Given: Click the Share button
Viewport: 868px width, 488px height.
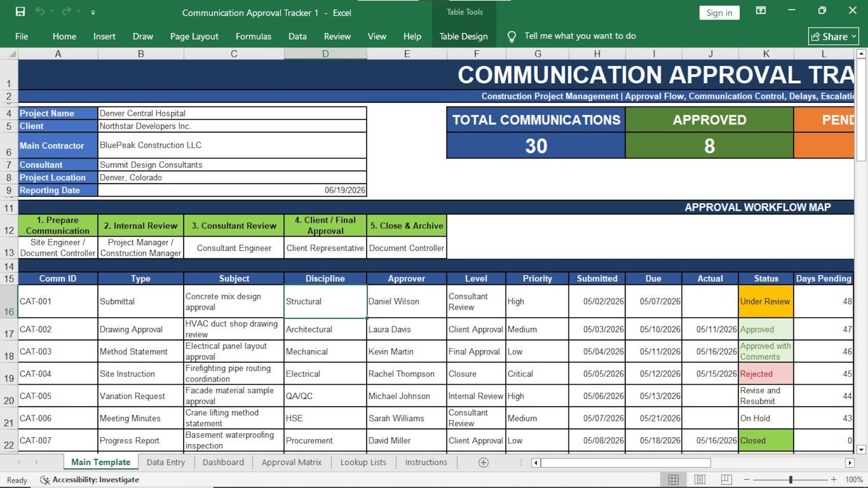Looking at the screenshot, I should pyautogui.click(x=833, y=36).
